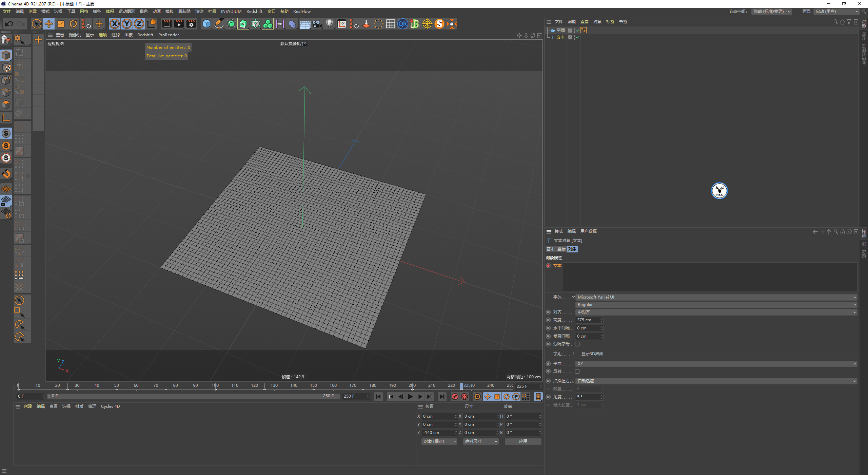
Task: Click the Undo arrow icon
Action: click(x=9, y=24)
